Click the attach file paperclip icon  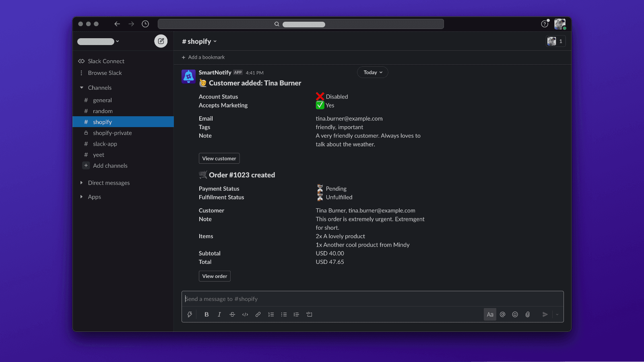pos(528,314)
